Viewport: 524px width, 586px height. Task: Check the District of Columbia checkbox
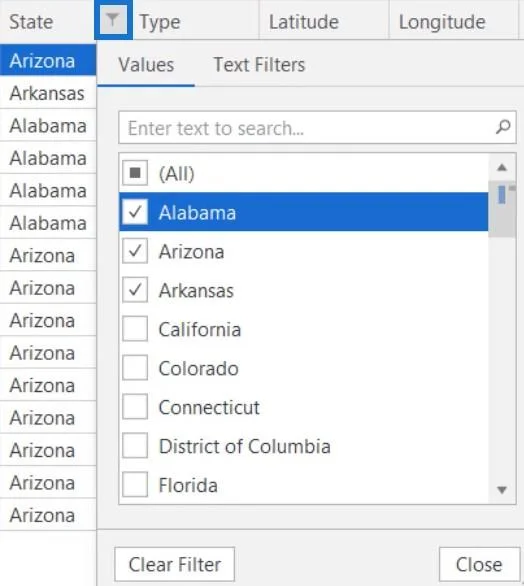coord(135,446)
